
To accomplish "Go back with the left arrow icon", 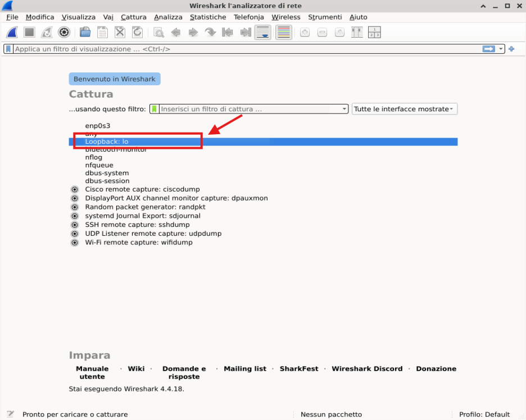I will click(x=175, y=33).
